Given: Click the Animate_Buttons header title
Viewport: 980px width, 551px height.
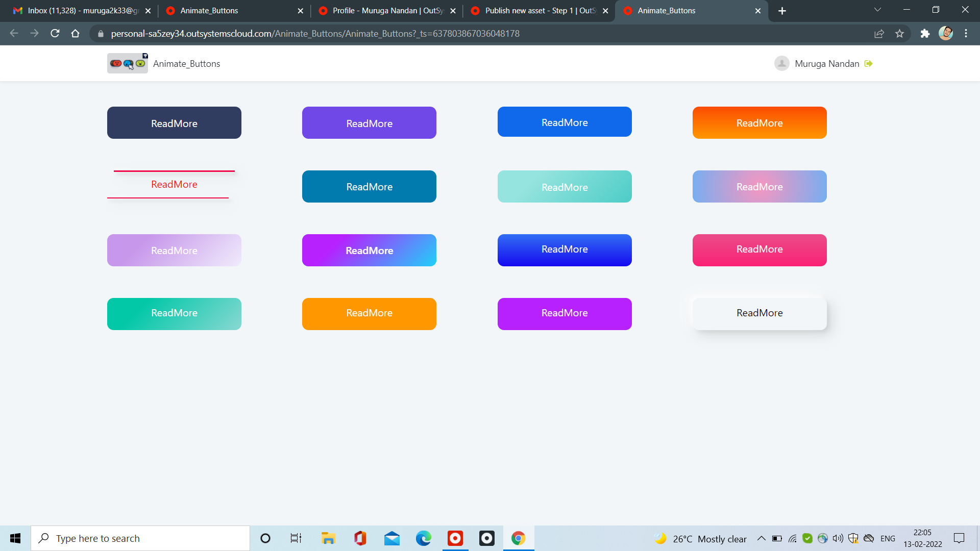Looking at the screenshot, I should tap(186, 64).
